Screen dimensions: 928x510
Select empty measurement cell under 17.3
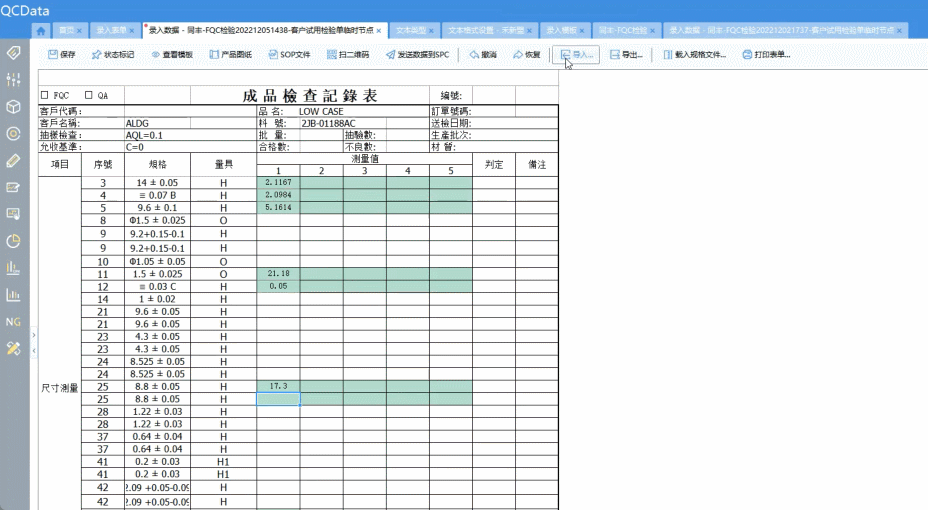[278, 398]
